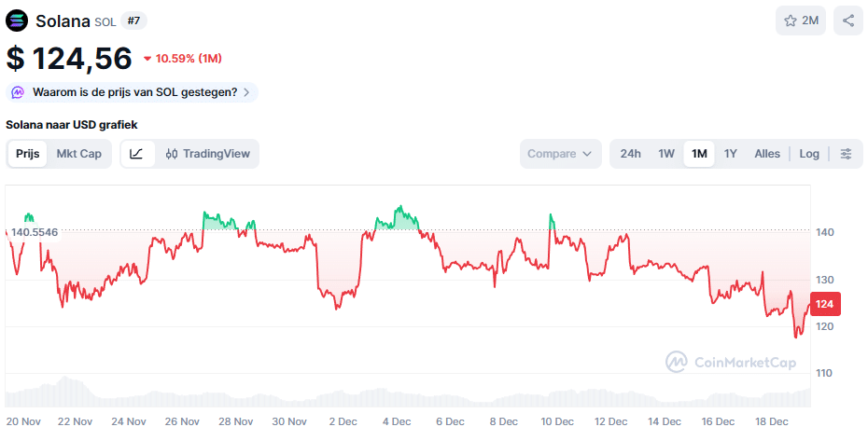The image size is (868, 427).
Task: Open the TradingView candlestick chart
Action: [208, 154]
